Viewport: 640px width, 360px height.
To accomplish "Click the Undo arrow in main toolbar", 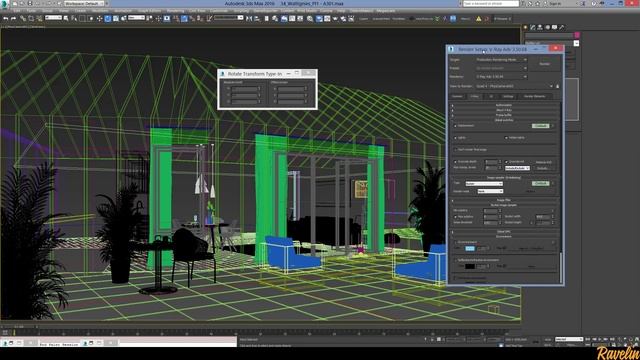I will (x=6, y=18).
